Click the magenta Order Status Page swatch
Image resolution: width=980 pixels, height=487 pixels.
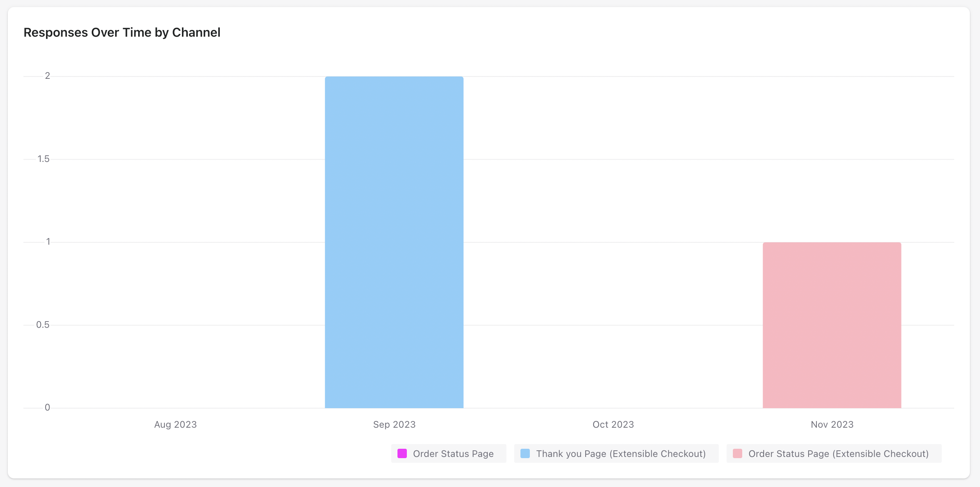click(402, 453)
